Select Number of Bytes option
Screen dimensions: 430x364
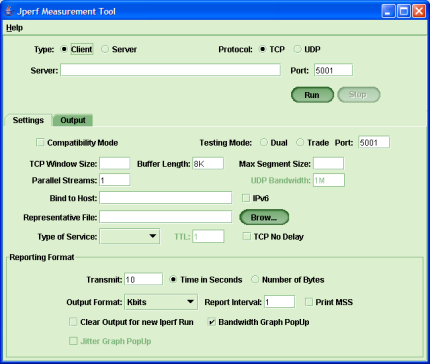(x=255, y=279)
